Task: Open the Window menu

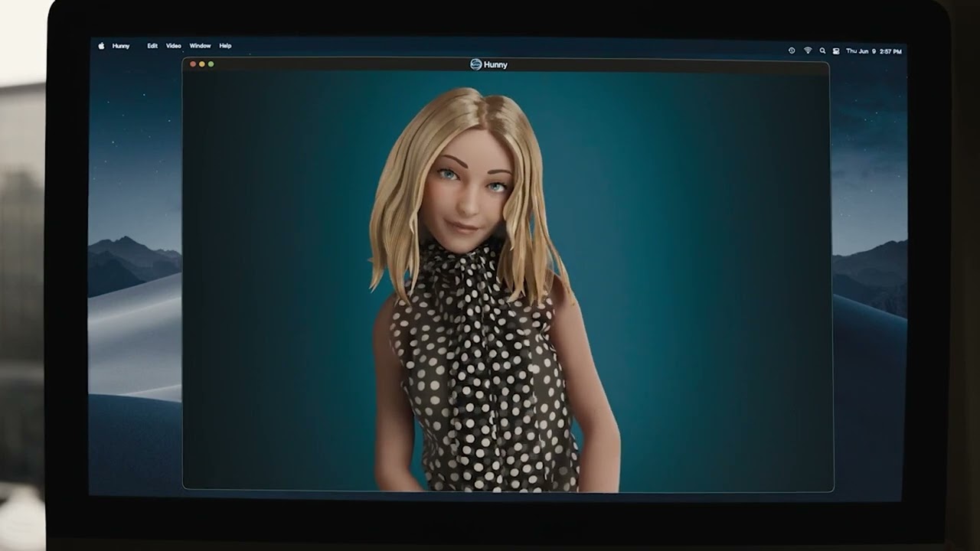Action: click(200, 46)
